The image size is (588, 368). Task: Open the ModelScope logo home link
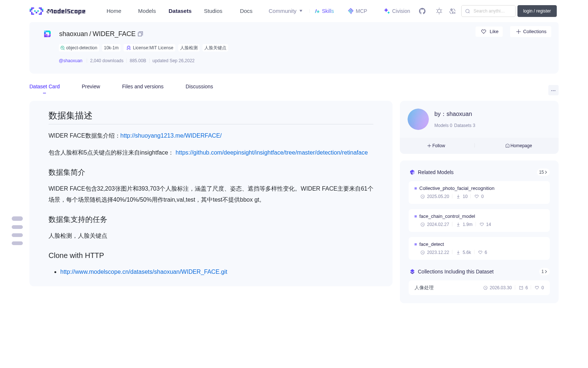point(57,11)
